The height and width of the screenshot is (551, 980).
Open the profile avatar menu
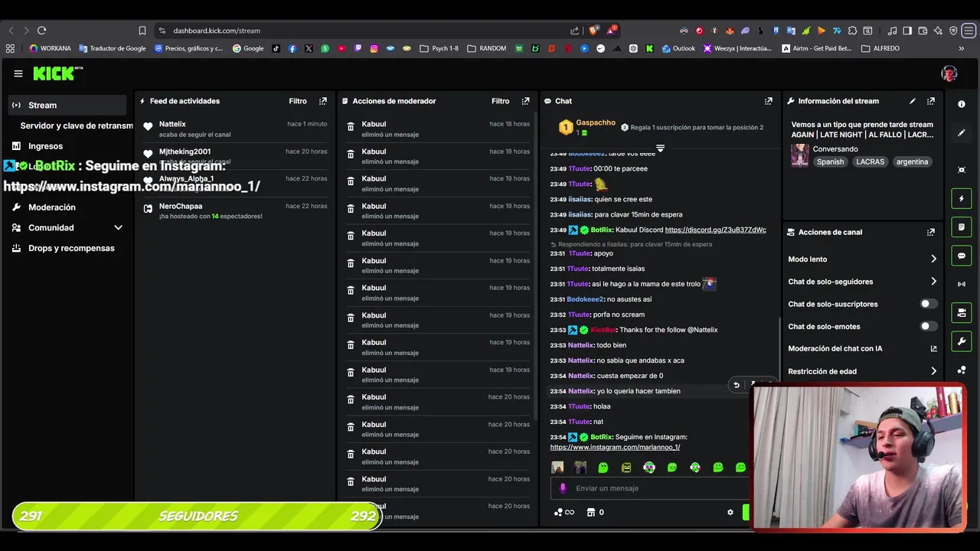949,73
